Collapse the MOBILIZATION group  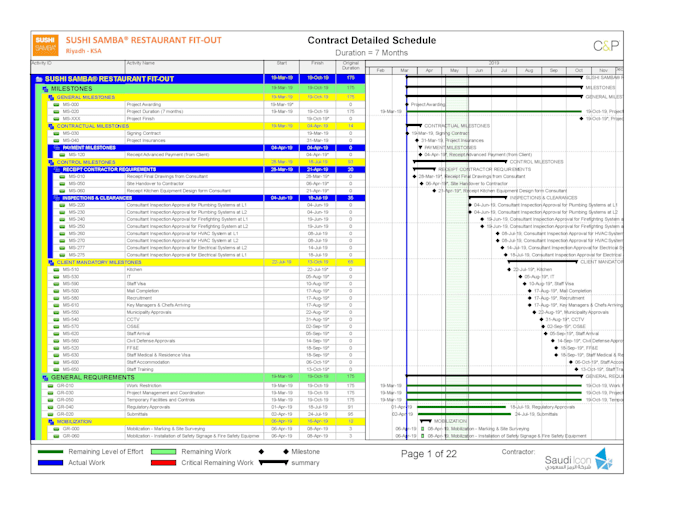point(51,422)
